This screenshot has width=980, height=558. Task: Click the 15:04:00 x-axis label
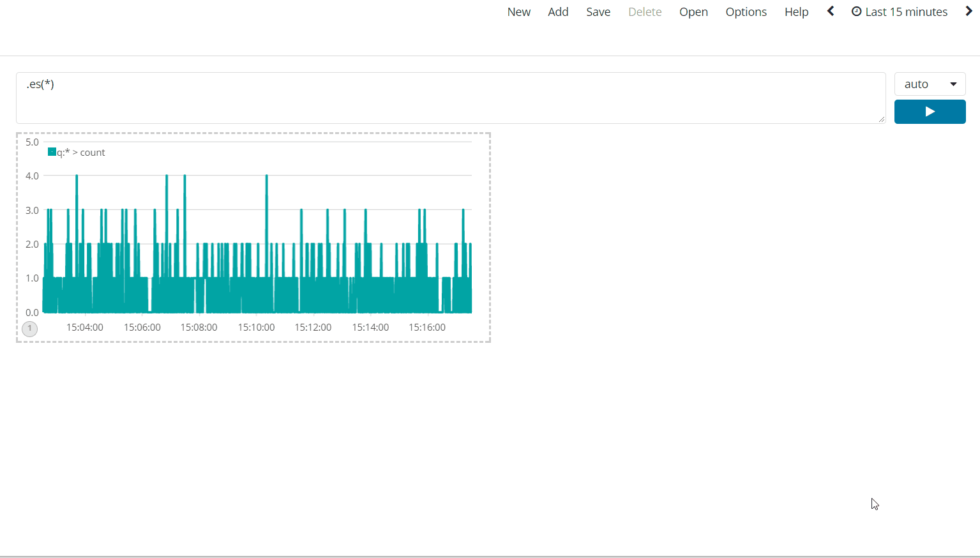(84, 327)
